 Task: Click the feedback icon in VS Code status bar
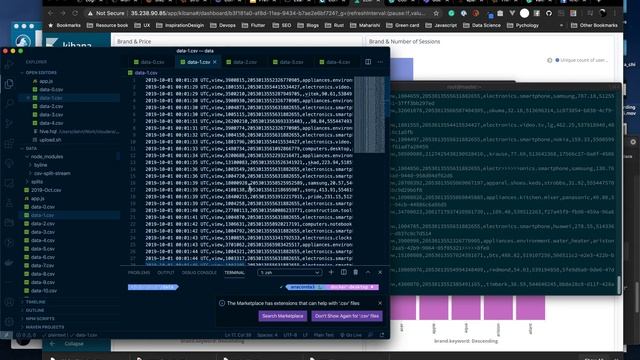point(370,335)
